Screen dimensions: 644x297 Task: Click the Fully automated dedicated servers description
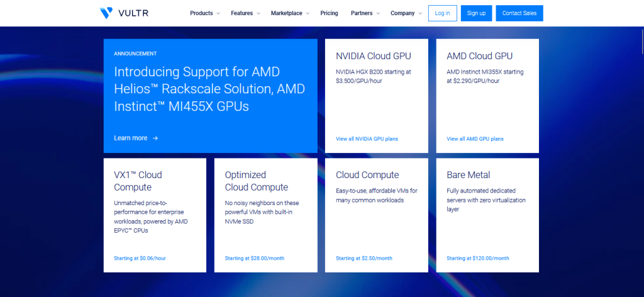pos(486,200)
